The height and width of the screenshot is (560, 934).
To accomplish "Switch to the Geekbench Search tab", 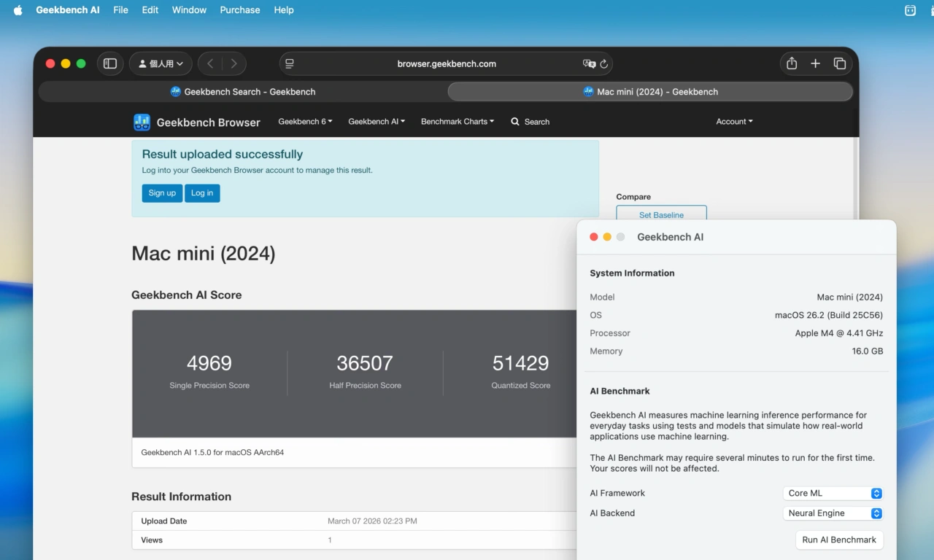I will tap(242, 92).
